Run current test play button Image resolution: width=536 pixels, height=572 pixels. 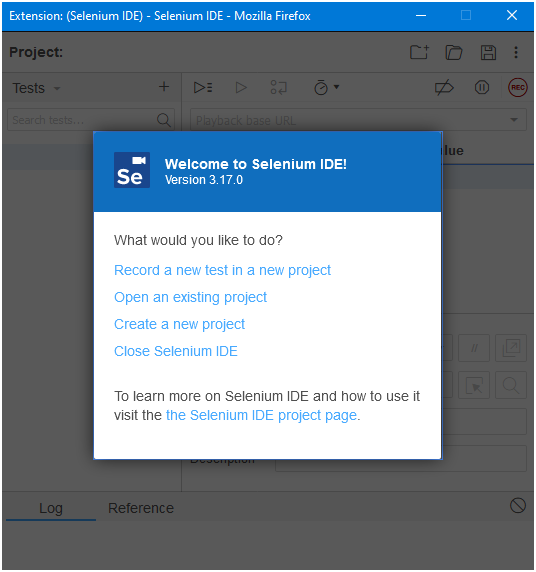tap(241, 88)
